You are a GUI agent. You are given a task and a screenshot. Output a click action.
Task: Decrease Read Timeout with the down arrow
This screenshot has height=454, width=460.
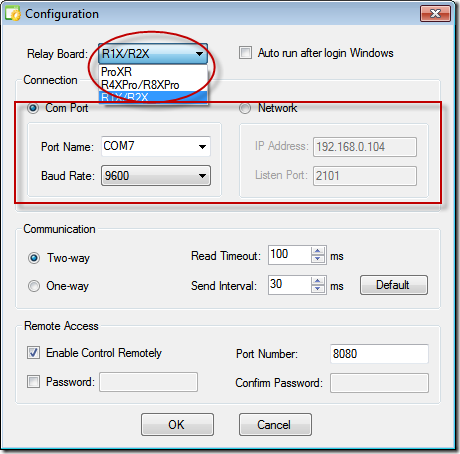click(x=318, y=259)
